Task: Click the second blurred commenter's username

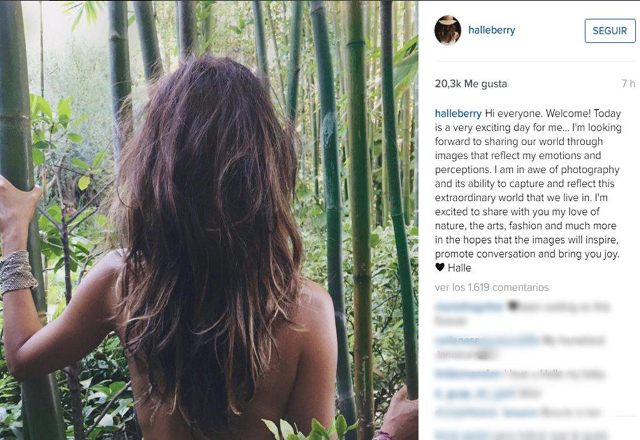Action: (487, 340)
